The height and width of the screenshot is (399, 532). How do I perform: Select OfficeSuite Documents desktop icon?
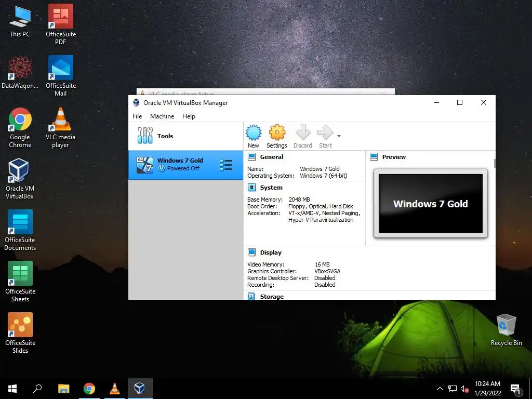click(20, 230)
